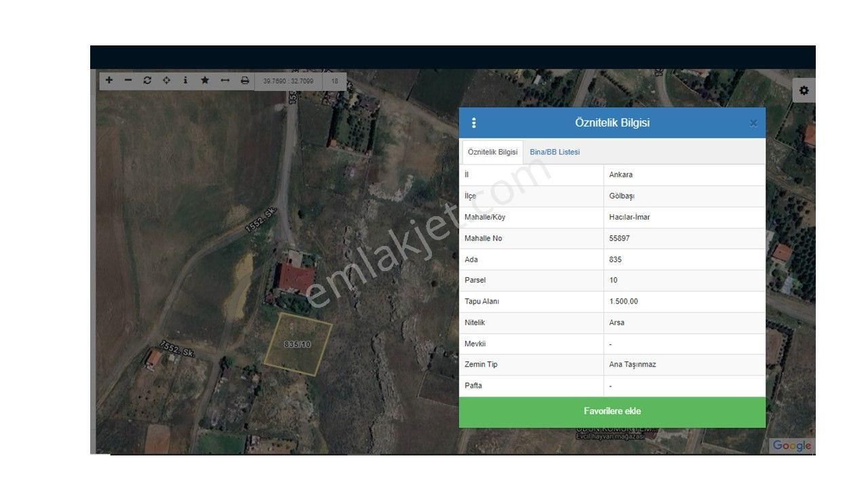
Task: Select the Parsel value 10
Action: (x=684, y=280)
